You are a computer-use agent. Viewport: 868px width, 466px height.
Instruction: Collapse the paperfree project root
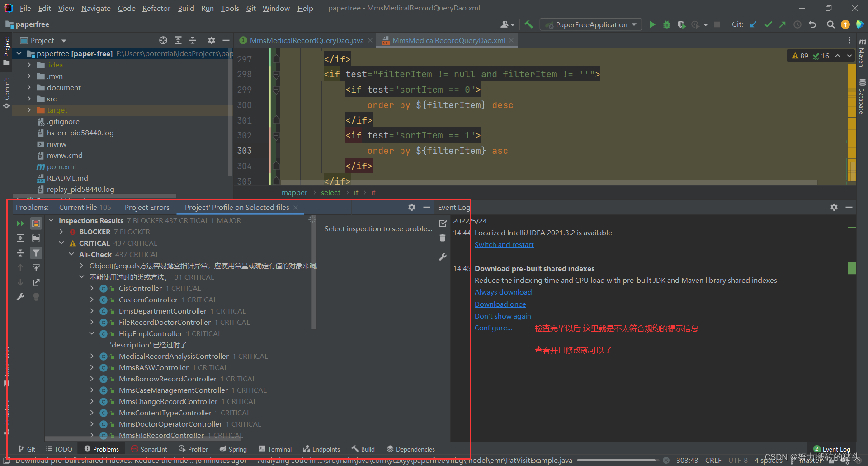[x=19, y=53]
